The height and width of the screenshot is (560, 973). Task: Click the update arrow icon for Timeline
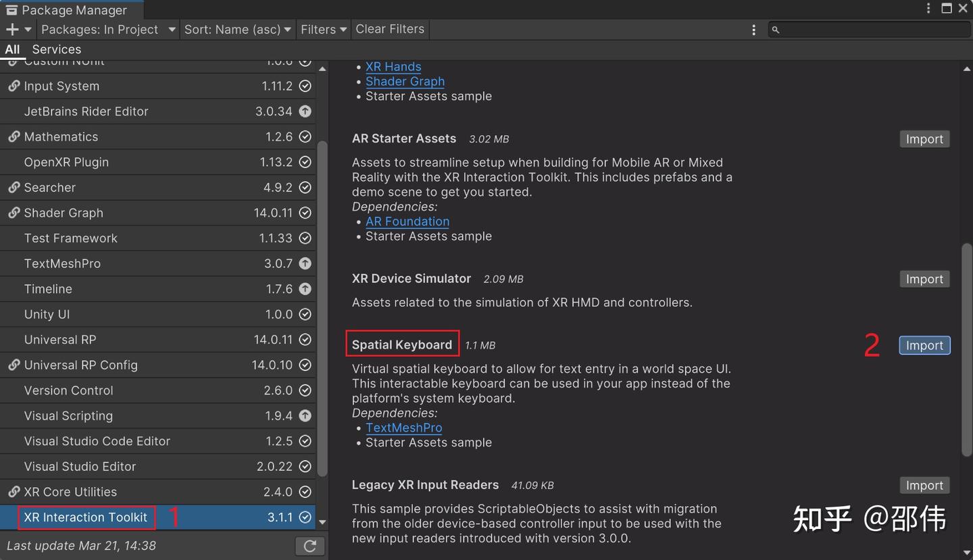(305, 289)
